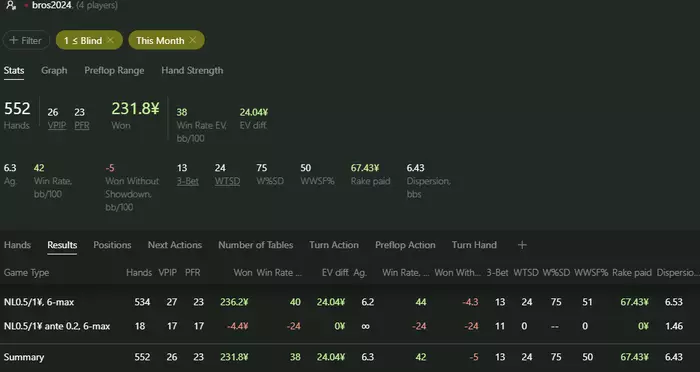This screenshot has width=700, height=372.
Task: Open the Preflop Range tab
Action: [114, 71]
